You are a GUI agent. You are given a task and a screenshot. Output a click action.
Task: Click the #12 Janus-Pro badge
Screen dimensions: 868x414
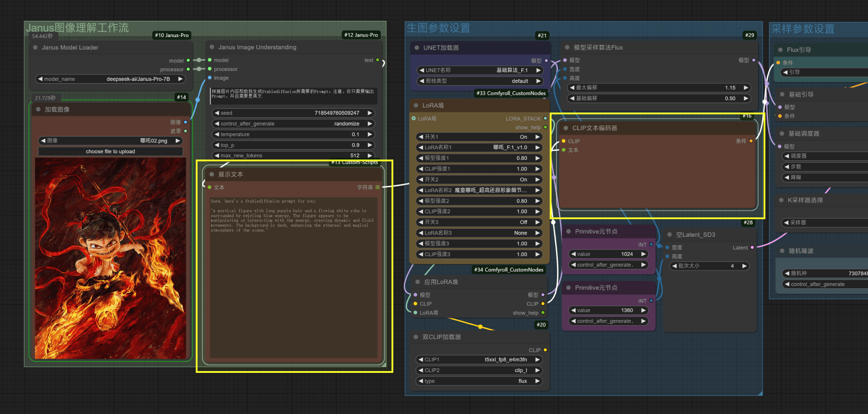(361, 35)
